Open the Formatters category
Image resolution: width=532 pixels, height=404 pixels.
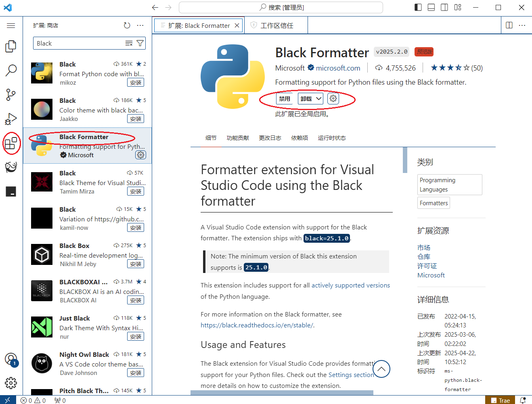(x=434, y=203)
